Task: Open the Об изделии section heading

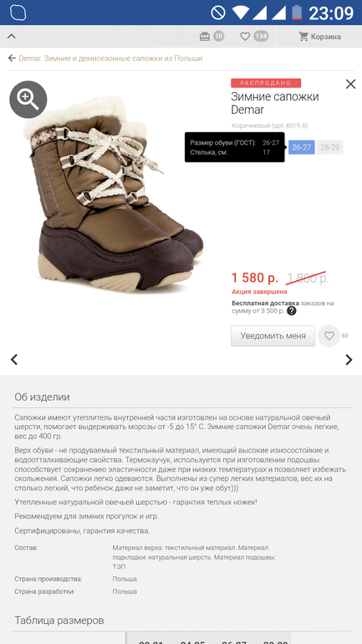Action: tap(43, 397)
